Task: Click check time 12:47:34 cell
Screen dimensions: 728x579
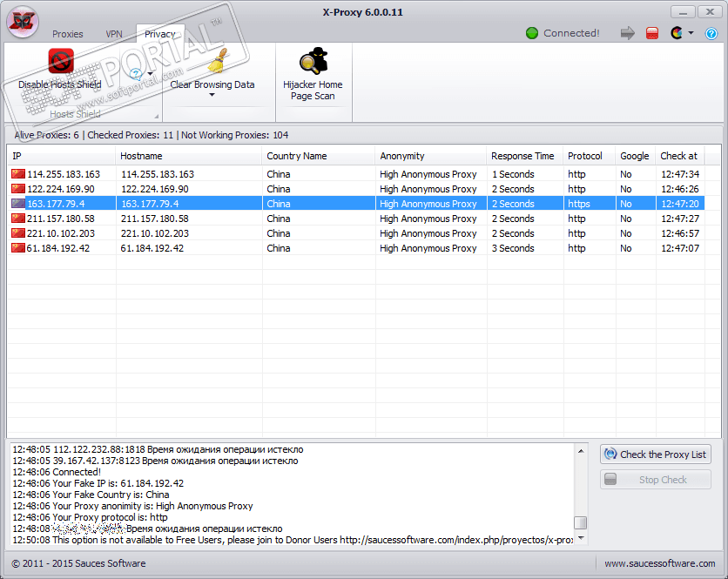Action: tap(680, 174)
